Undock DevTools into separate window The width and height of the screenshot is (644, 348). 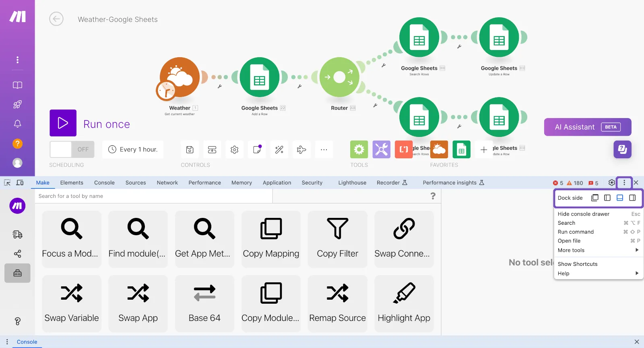pyautogui.click(x=595, y=198)
